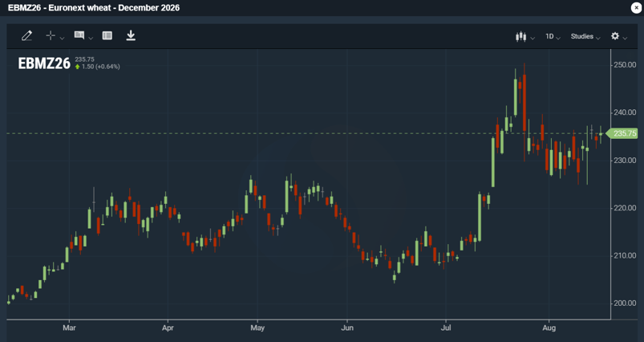Expand chart type dropdown arrow
644x342 pixels.
(533, 39)
